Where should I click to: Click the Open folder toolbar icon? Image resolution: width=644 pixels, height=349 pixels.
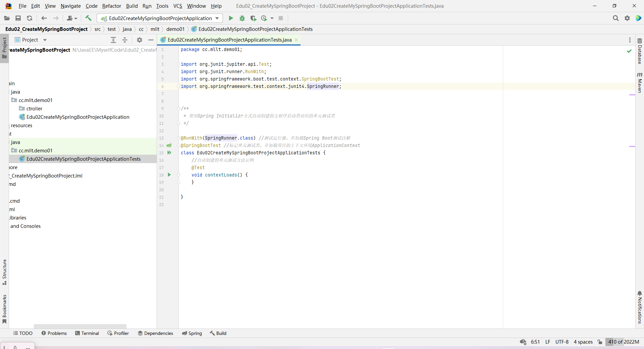click(7, 18)
